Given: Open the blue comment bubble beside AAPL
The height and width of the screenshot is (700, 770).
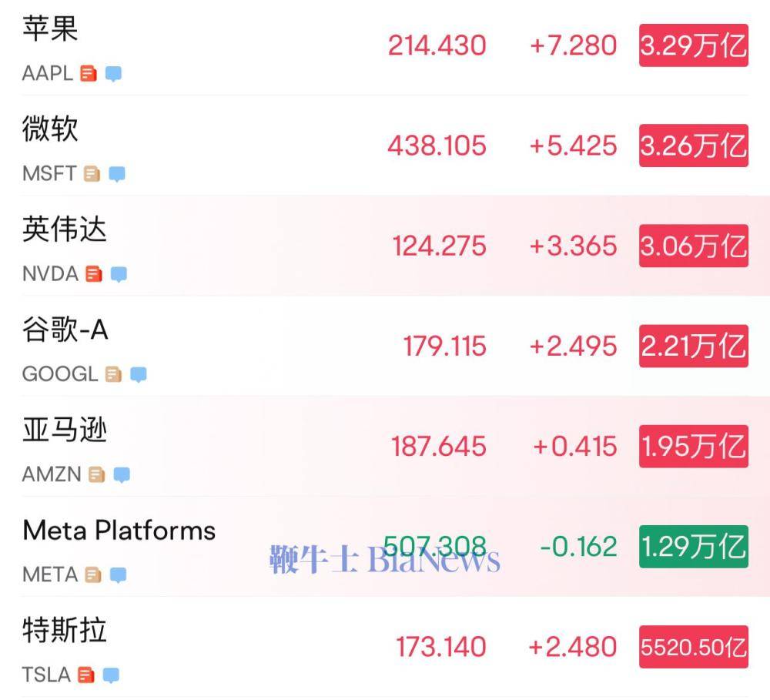Looking at the screenshot, I should (x=113, y=74).
